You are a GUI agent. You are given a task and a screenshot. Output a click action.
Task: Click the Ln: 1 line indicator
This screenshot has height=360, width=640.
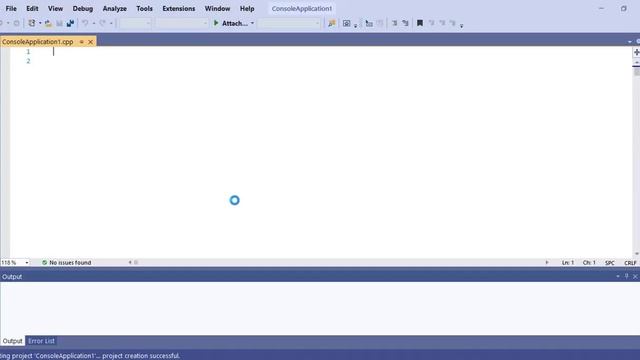[x=568, y=263]
